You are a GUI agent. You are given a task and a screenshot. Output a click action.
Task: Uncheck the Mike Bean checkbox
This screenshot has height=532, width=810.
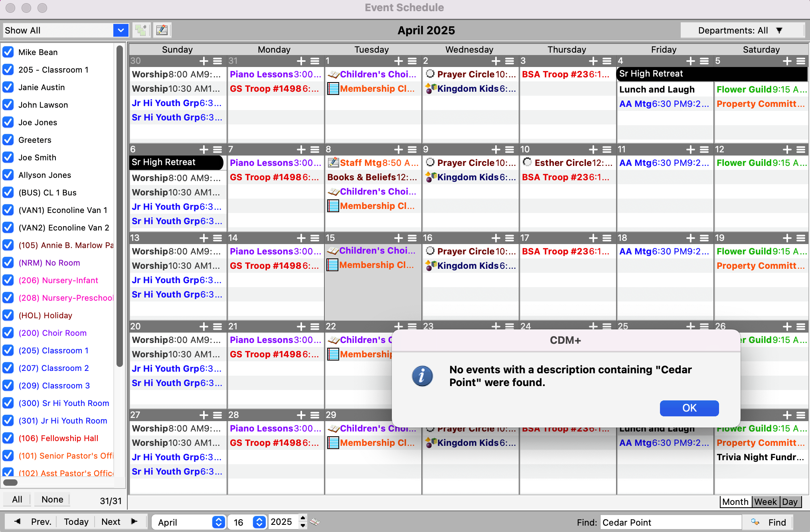coord(8,52)
